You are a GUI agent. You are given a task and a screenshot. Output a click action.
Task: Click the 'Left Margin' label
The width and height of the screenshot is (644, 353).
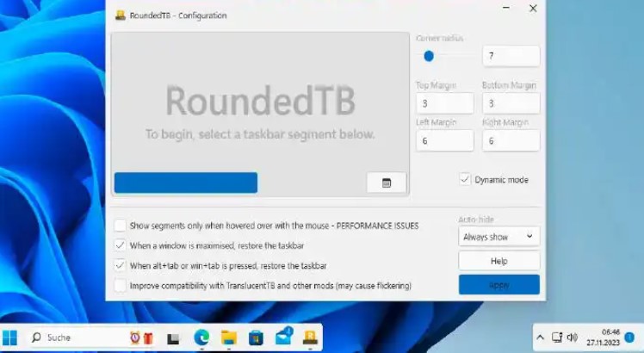(x=437, y=122)
